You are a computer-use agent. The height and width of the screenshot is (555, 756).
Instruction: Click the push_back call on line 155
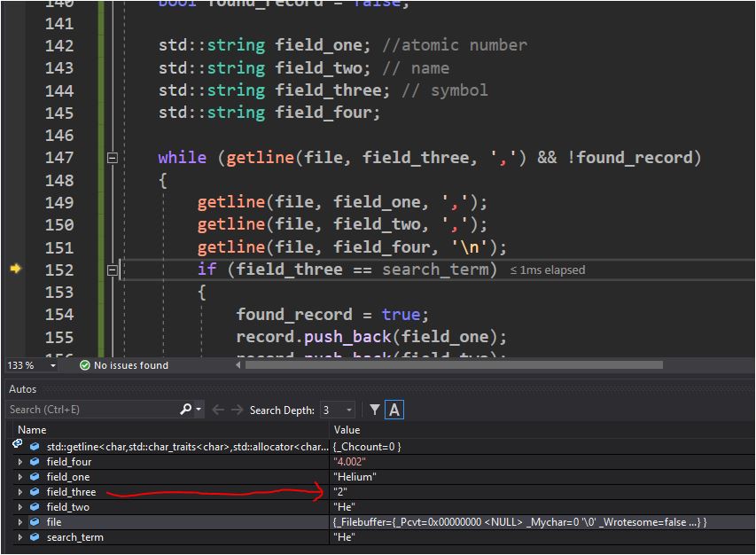(x=347, y=337)
